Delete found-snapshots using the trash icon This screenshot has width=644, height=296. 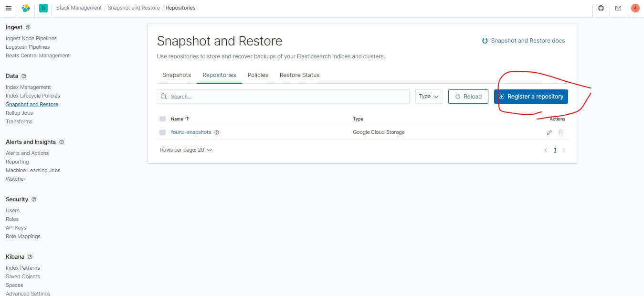click(x=561, y=132)
